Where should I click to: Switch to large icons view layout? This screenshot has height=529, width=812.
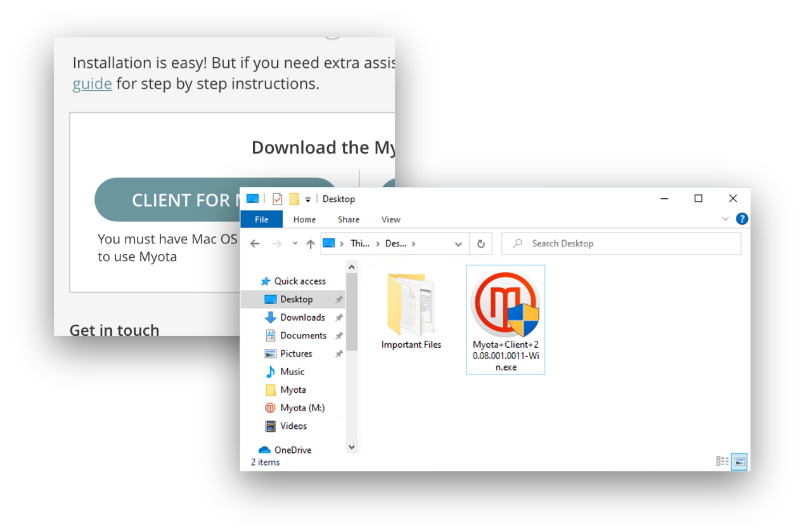[738, 461]
